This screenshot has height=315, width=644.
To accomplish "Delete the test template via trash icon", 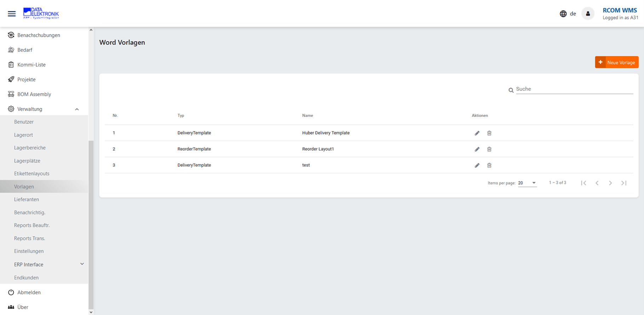I will pos(489,165).
